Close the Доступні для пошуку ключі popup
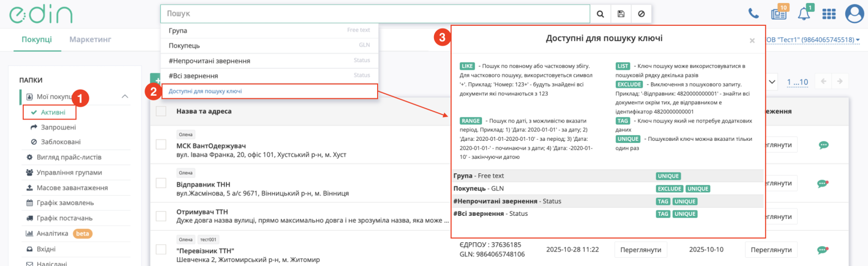 [x=752, y=40]
